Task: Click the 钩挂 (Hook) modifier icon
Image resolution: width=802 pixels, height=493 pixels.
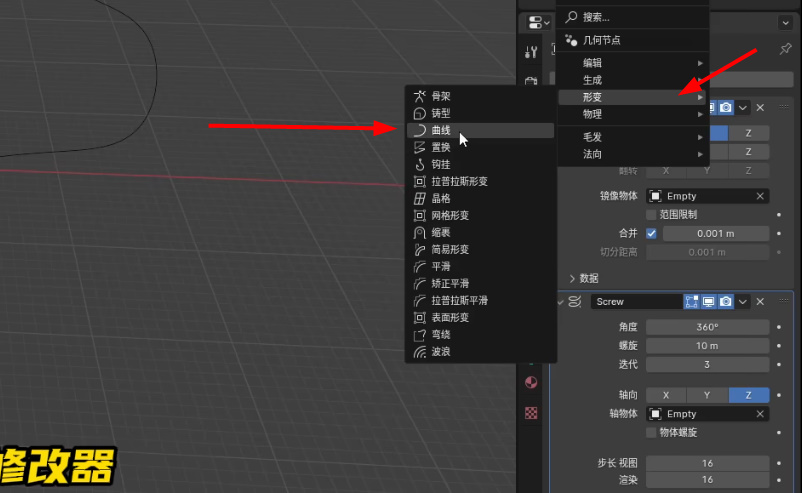Action: pyautogui.click(x=420, y=164)
